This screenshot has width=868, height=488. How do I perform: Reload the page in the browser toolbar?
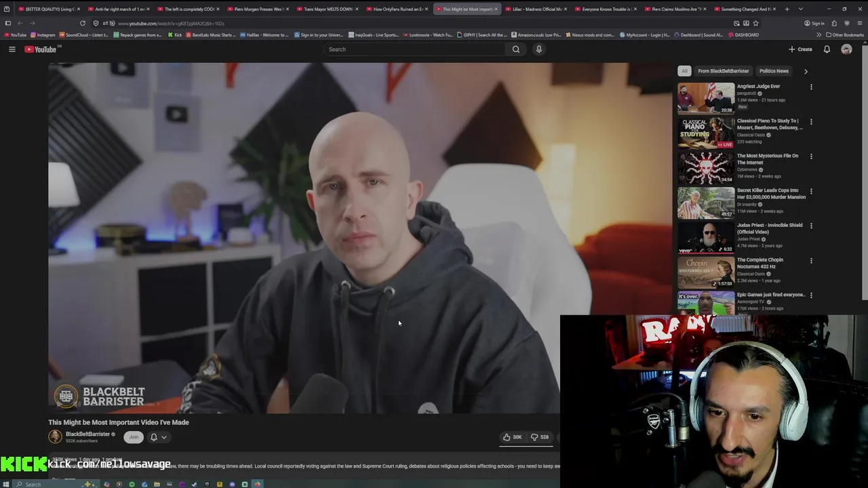pyautogui.click(x=83, y=23)
